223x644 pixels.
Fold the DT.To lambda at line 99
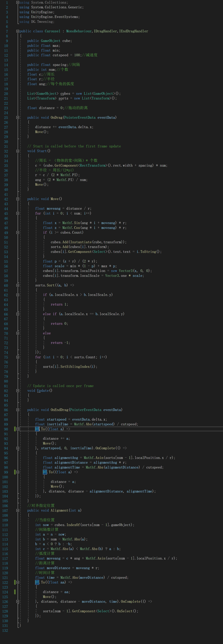pyautogui.click(x=18, y=472)
